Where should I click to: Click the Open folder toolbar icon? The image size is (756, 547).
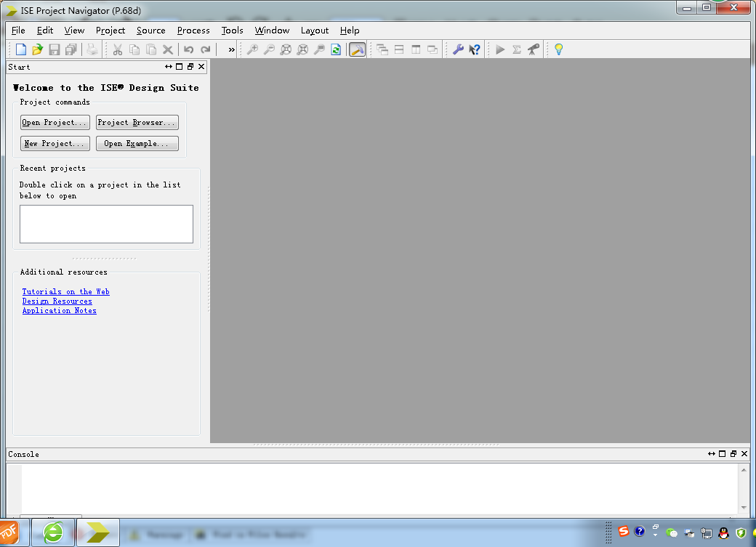38,49
